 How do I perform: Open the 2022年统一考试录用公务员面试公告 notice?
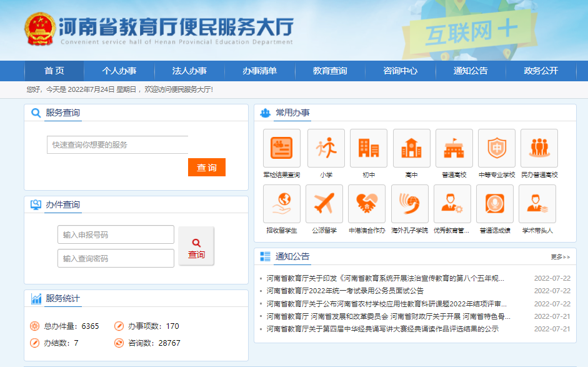pos(345,291)
